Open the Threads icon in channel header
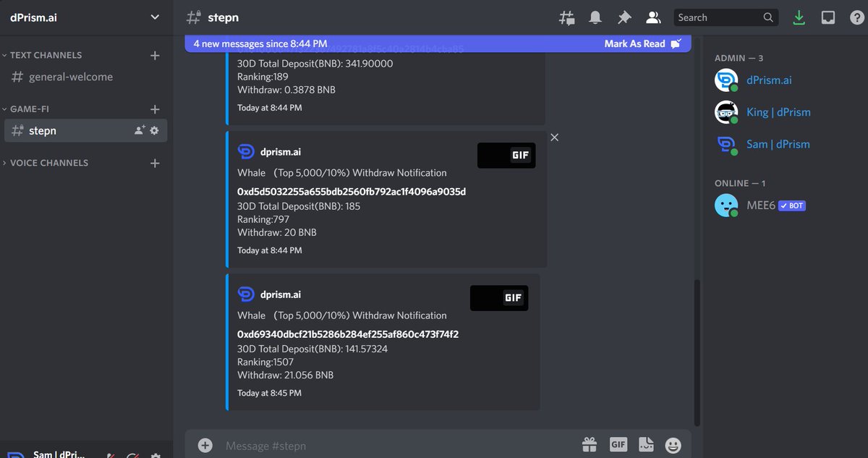This screenshot has height=458, width=868. point(567,17)
